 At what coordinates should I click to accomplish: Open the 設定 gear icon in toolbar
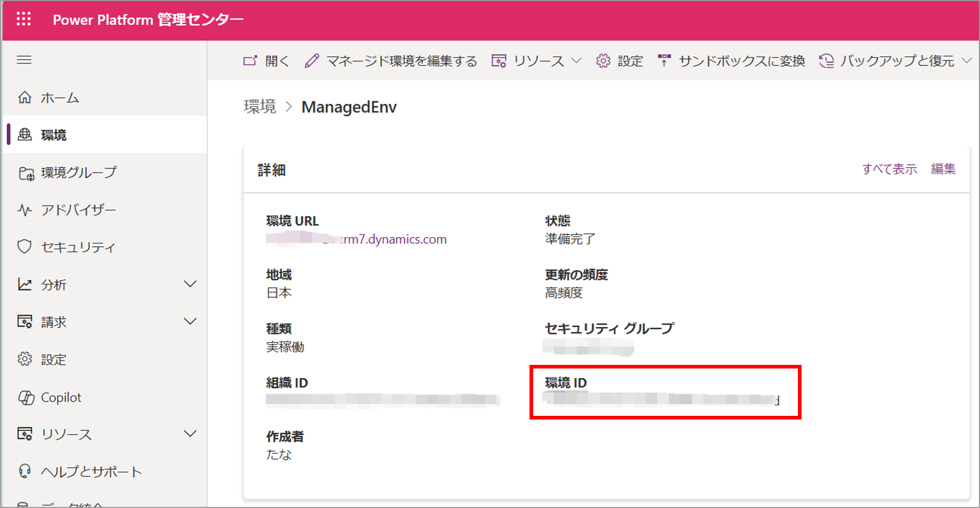point(603,61)
